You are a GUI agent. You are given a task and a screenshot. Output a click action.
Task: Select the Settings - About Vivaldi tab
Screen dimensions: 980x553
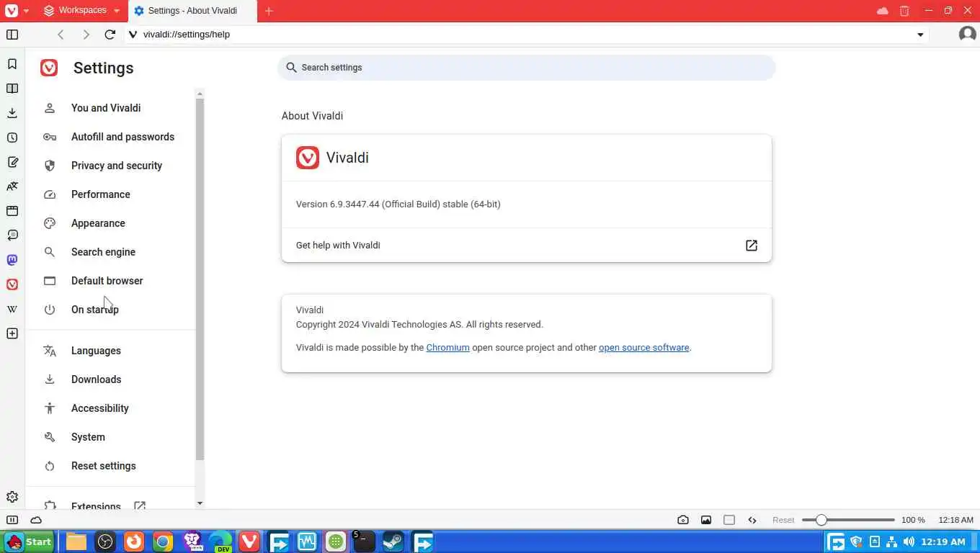tap(192, 11)
